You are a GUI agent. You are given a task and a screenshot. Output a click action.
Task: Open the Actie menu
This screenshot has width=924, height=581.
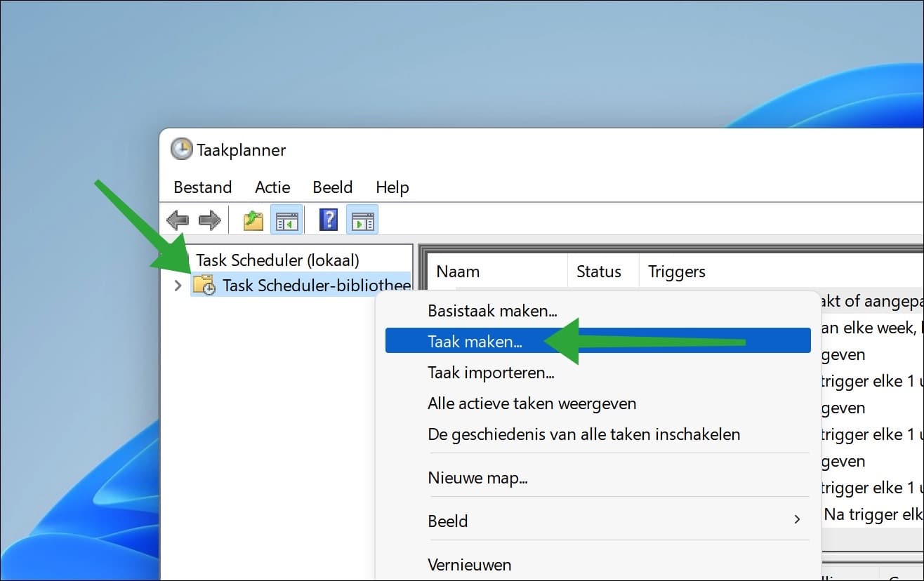(272, 187)
